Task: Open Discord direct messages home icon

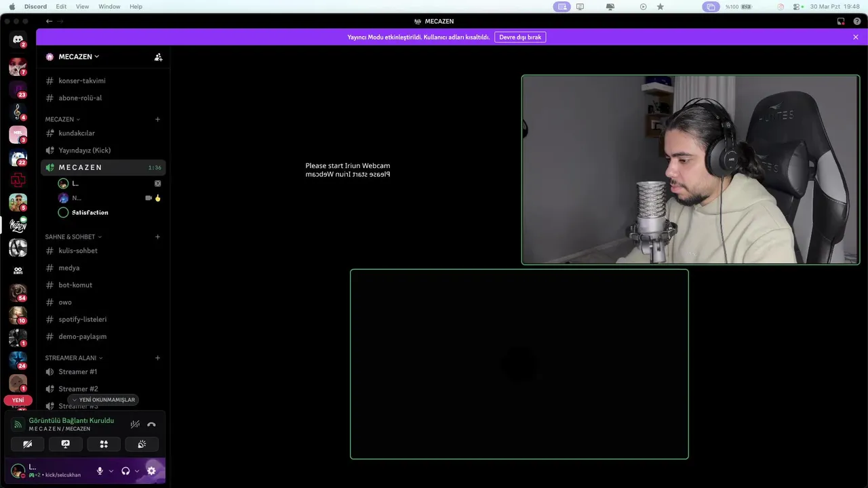Action: [18, 39]
